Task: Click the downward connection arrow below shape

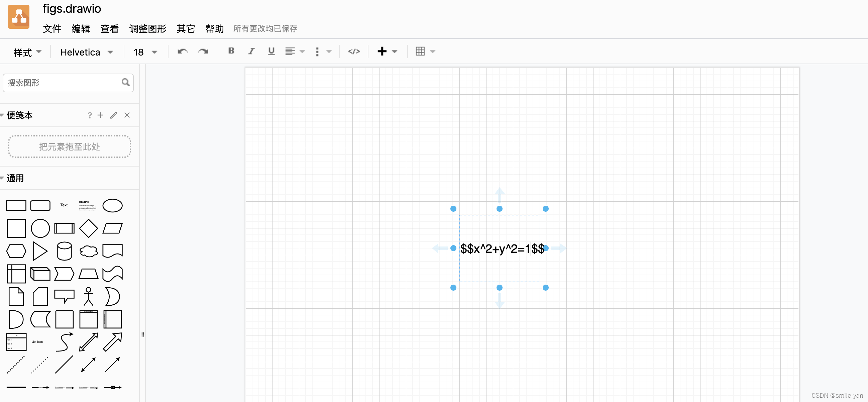Action: coord(500,301)
